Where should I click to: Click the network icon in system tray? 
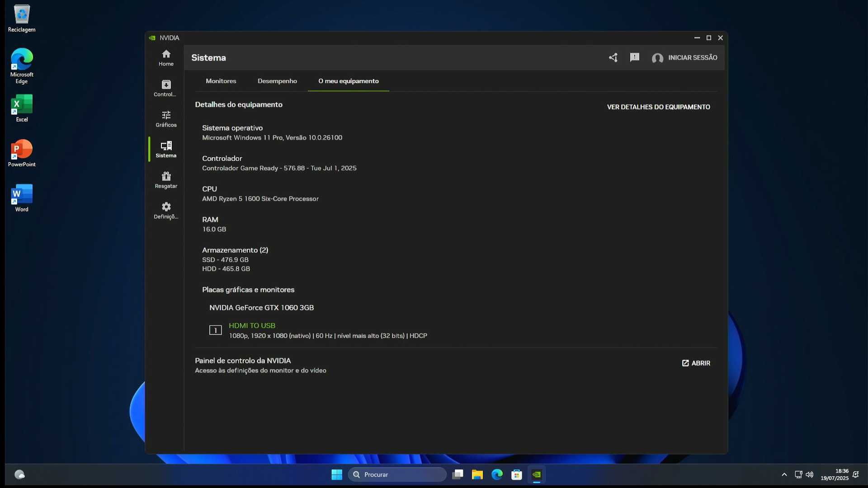(798, 474)
